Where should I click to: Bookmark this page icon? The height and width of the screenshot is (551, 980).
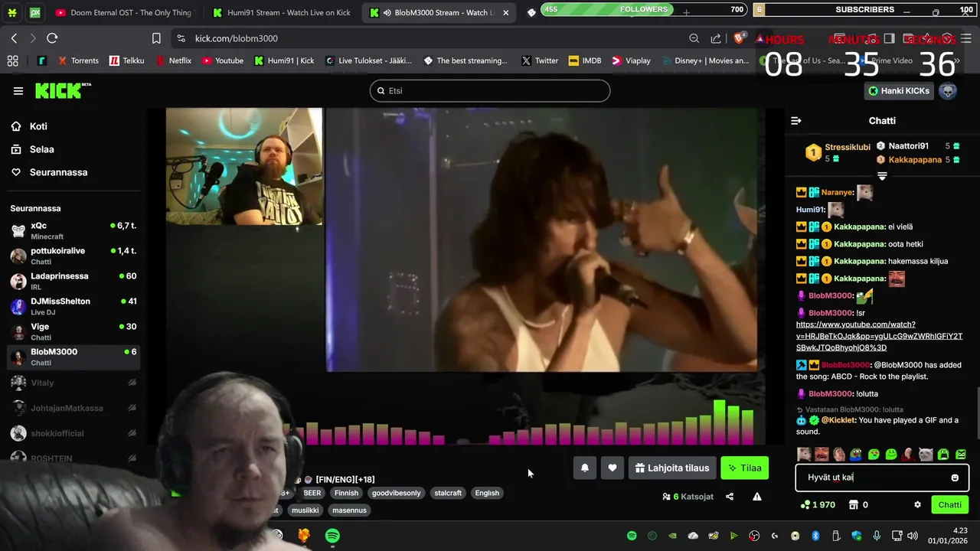point(156,38)
